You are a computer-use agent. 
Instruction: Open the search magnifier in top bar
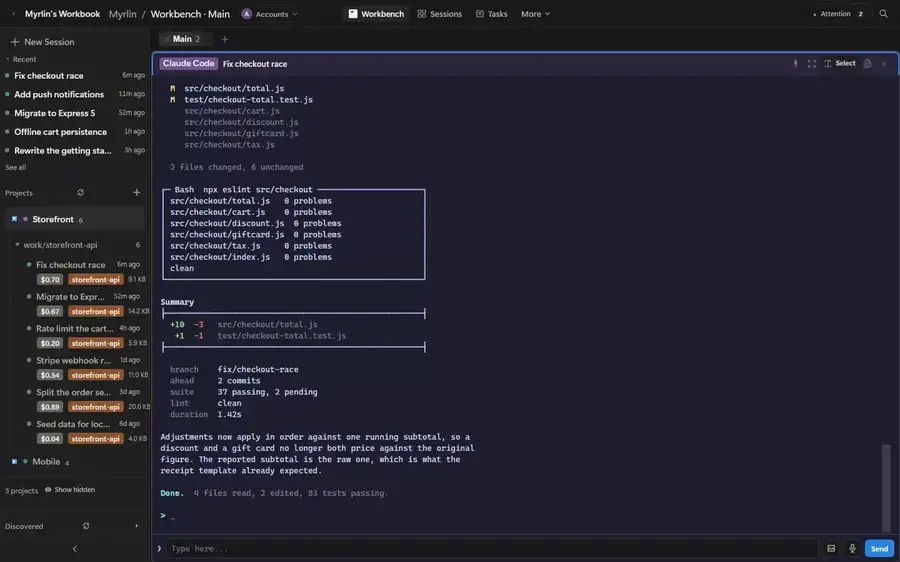click(x=883, y=14)
